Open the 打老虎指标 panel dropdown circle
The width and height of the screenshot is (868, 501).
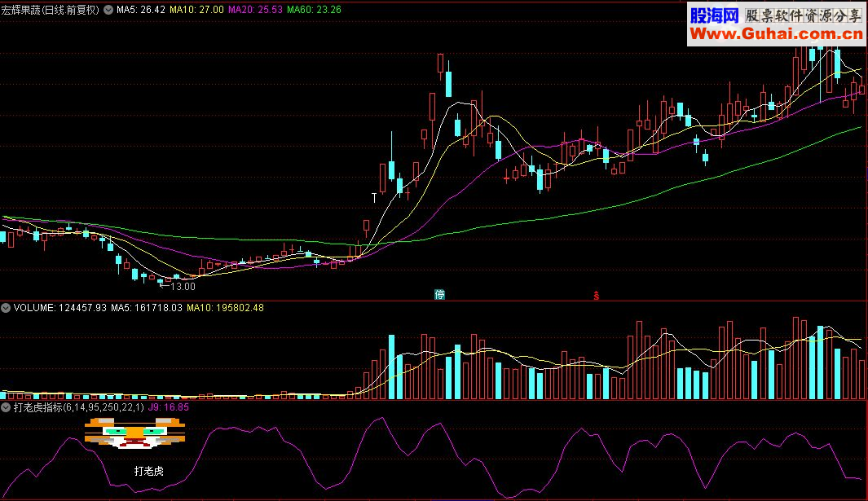pos(6,407)
